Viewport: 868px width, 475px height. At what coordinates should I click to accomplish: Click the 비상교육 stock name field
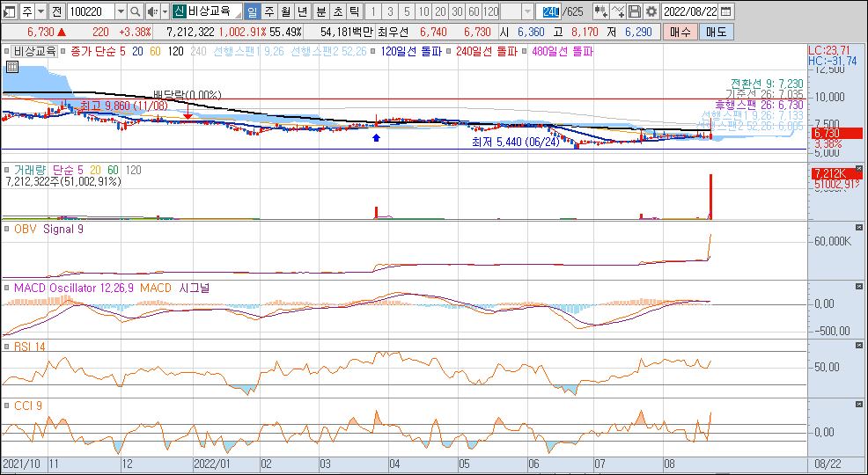tap(214, 11)
